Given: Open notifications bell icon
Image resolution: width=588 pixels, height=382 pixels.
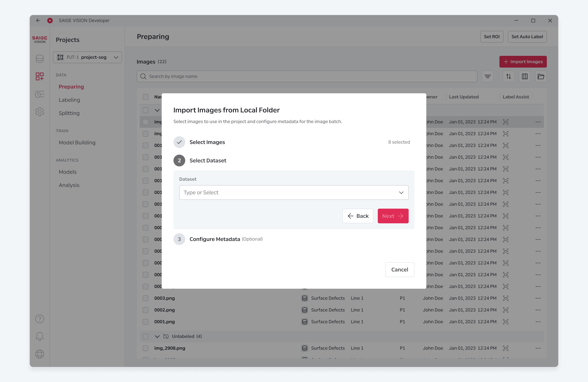Looking at the screenshot, I should [x=40, y=336].
